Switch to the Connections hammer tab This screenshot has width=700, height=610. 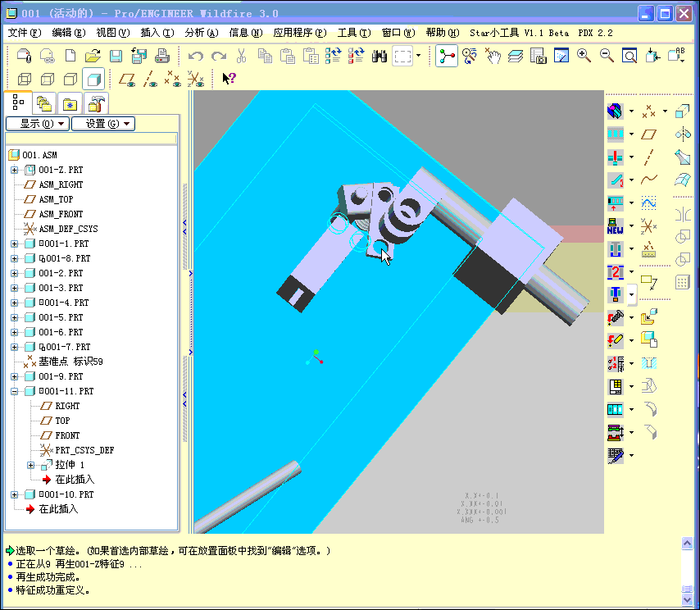tap(96, 104)
